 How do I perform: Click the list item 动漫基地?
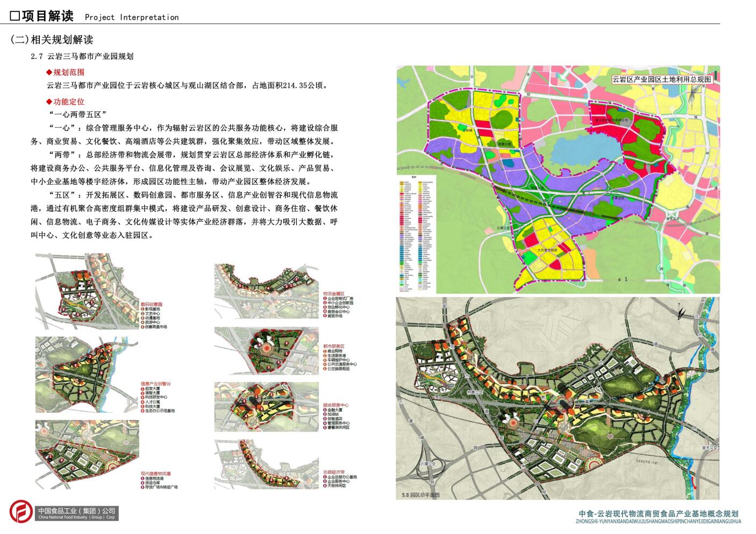coord(152,318)
